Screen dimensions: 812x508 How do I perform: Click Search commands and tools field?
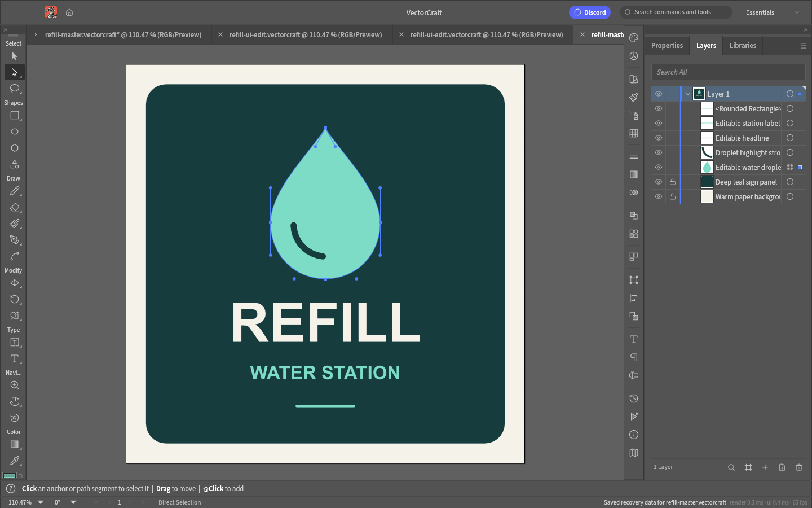676,12
